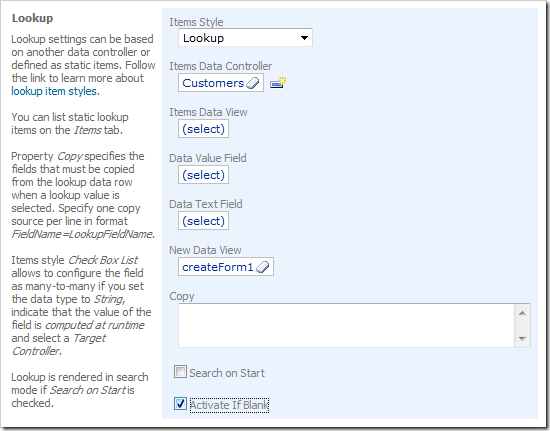Click the Copy box scroll down arrow
The height and width of the screenshot is (431, 550).
pyautogui.click(x=522, y=338)
